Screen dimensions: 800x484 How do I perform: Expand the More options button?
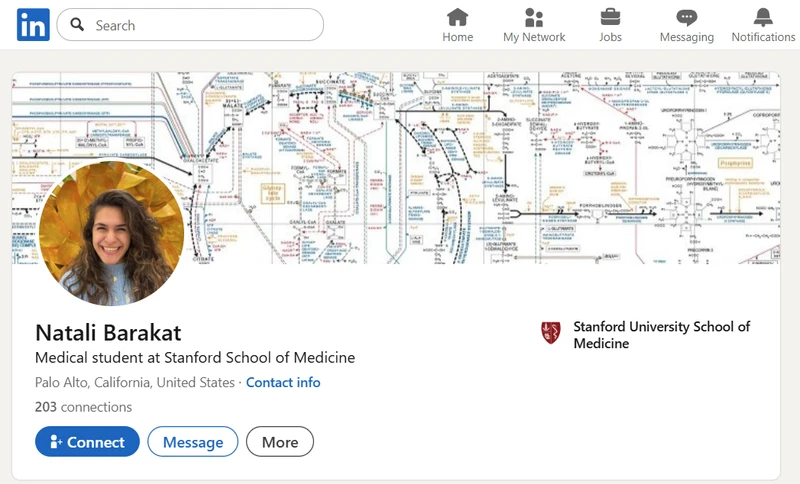(280, 442)
